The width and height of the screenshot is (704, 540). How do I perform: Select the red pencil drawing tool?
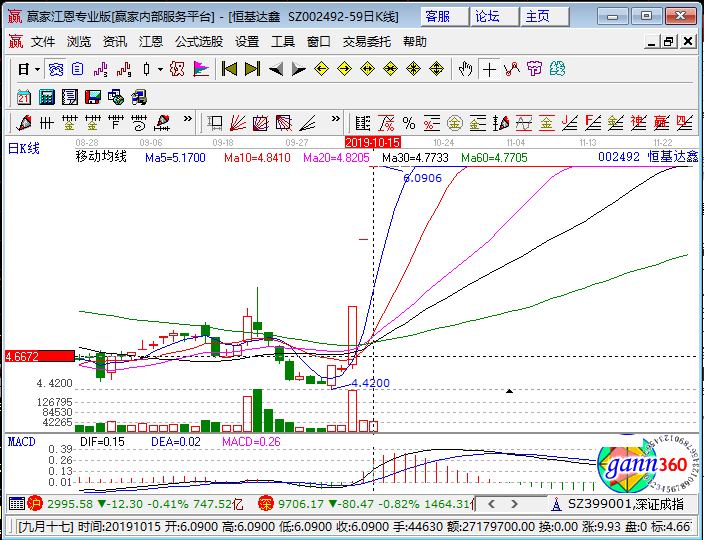(x=23, y=123)
